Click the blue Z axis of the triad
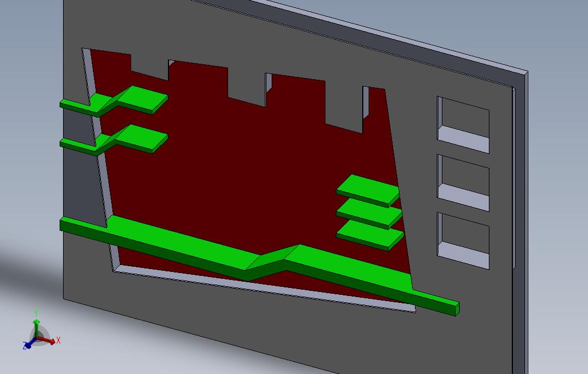588x374 pixels. (x=29, y=344)
